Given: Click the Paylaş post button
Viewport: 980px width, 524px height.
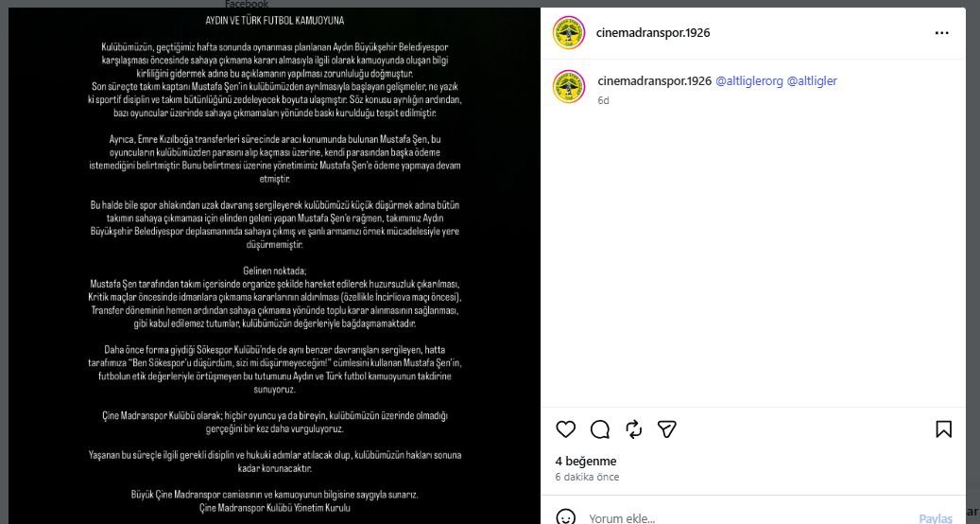Looking at the screenshot, I should coord(935,518).
